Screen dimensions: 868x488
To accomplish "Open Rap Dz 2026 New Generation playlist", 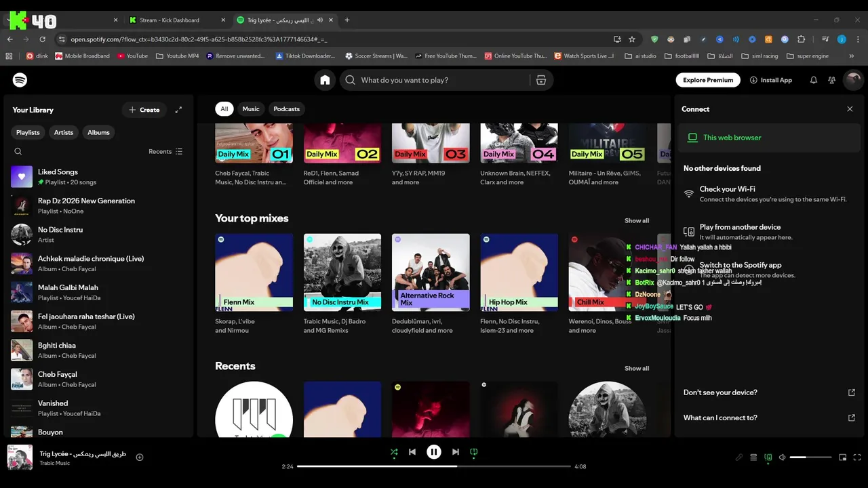I will (x=98, y=206).
